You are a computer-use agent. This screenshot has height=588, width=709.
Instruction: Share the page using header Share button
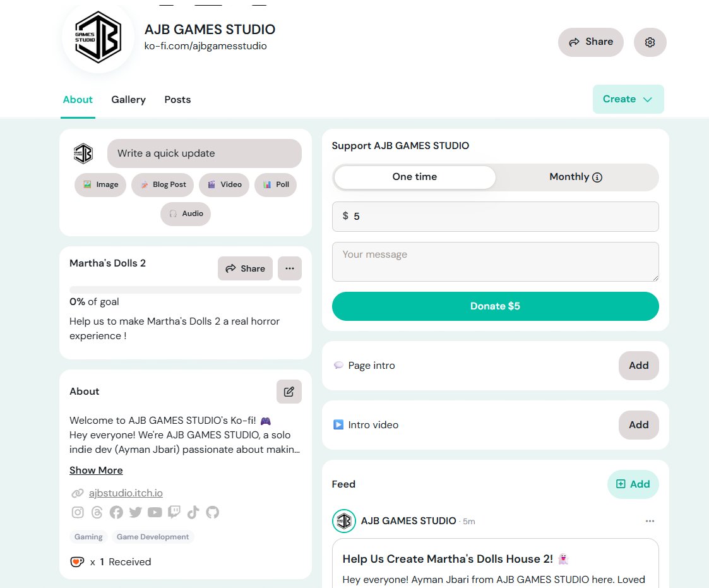[x=590, y=42]
